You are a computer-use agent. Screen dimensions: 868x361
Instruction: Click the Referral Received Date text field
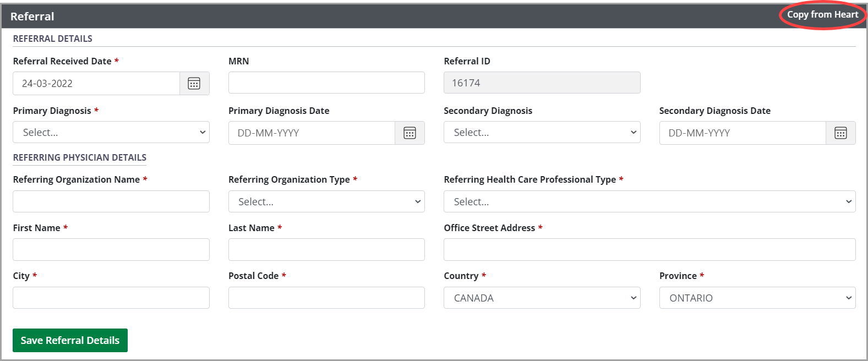[96, 84]
